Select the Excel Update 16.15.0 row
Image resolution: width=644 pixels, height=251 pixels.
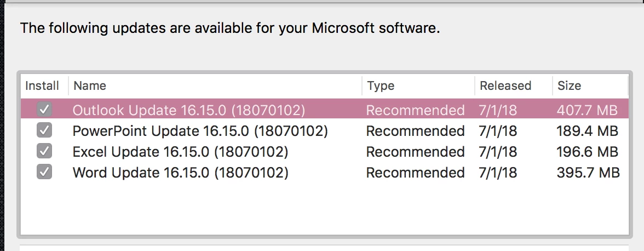click(180, 152)
